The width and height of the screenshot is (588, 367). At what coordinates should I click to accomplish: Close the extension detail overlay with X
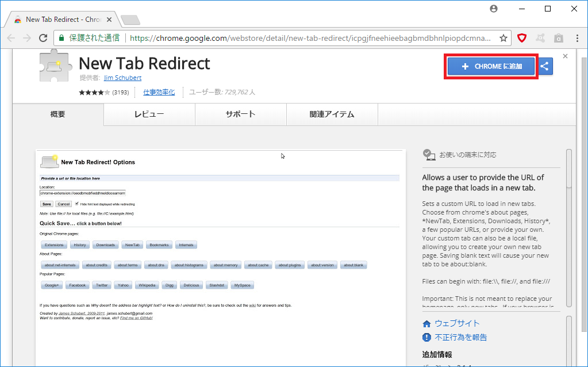click(x=565, y=56)
